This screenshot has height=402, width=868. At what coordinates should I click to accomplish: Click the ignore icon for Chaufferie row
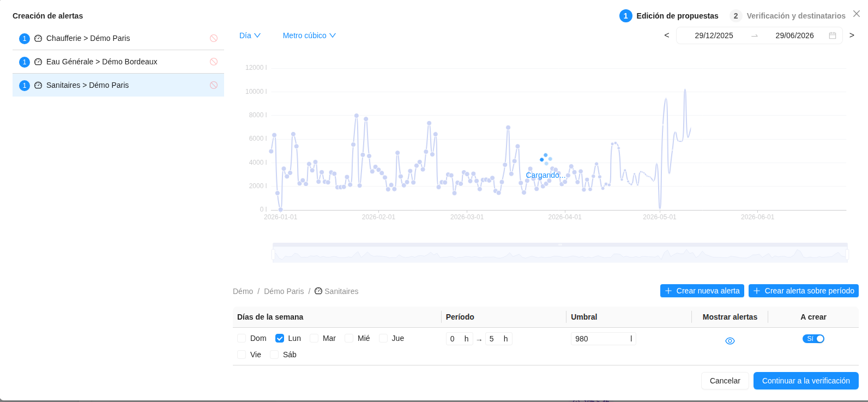214,38
